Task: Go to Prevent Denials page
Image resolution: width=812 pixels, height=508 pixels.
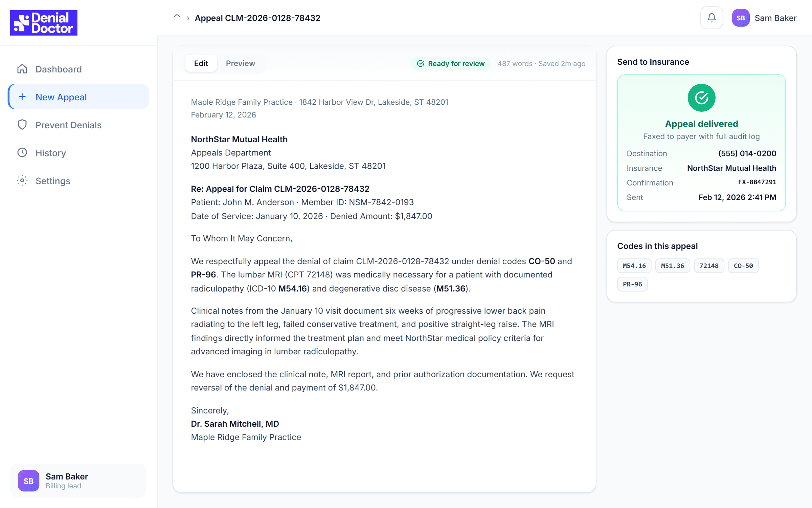Action: pos(78,125)
